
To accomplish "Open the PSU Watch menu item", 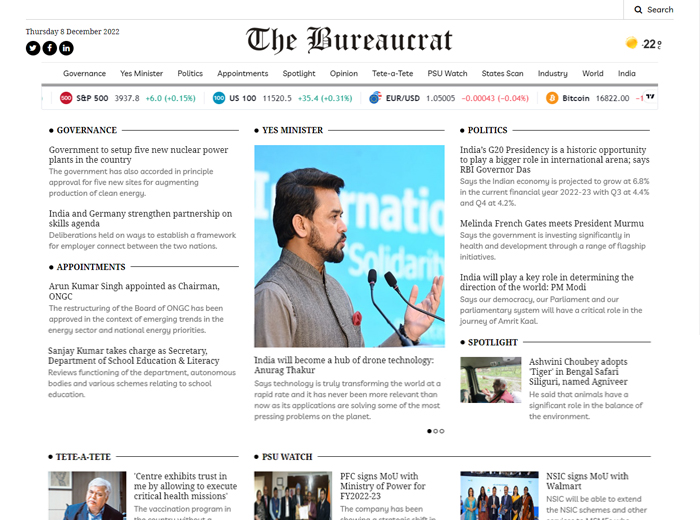I will click(447, 74).
